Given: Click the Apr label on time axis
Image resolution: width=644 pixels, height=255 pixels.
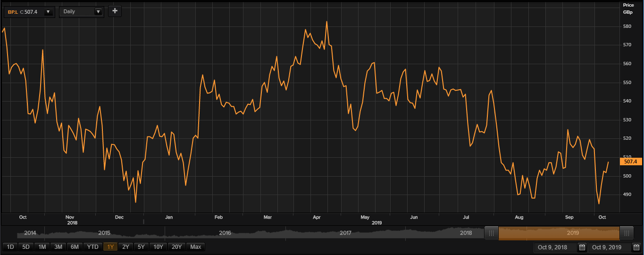Looking at the screenshot, I should (x=317, y=217).
